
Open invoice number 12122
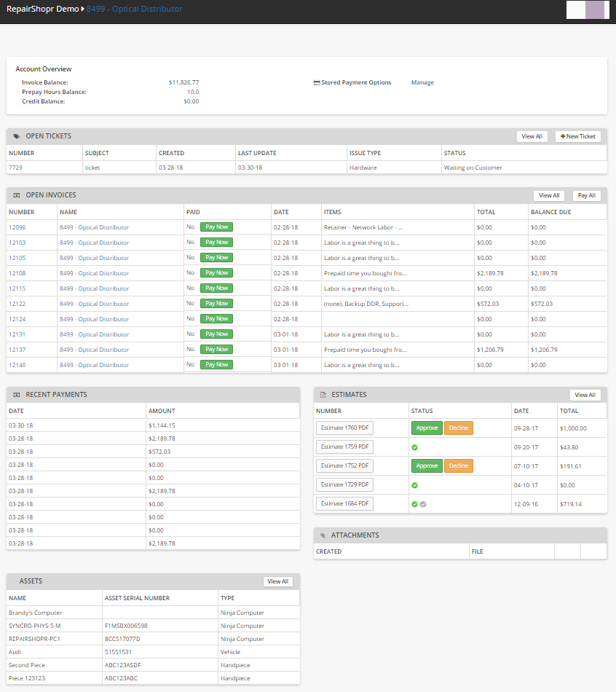pyautogui.click(x=17, y=304)
